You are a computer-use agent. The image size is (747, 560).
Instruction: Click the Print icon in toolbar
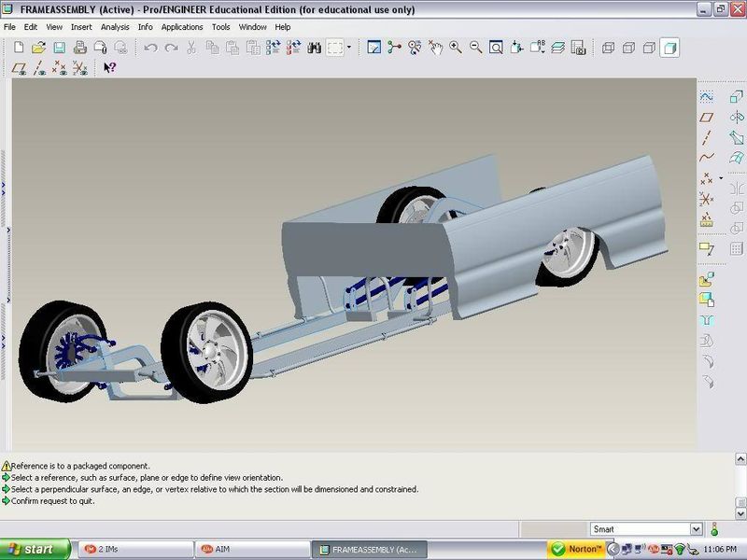point(78,48)
